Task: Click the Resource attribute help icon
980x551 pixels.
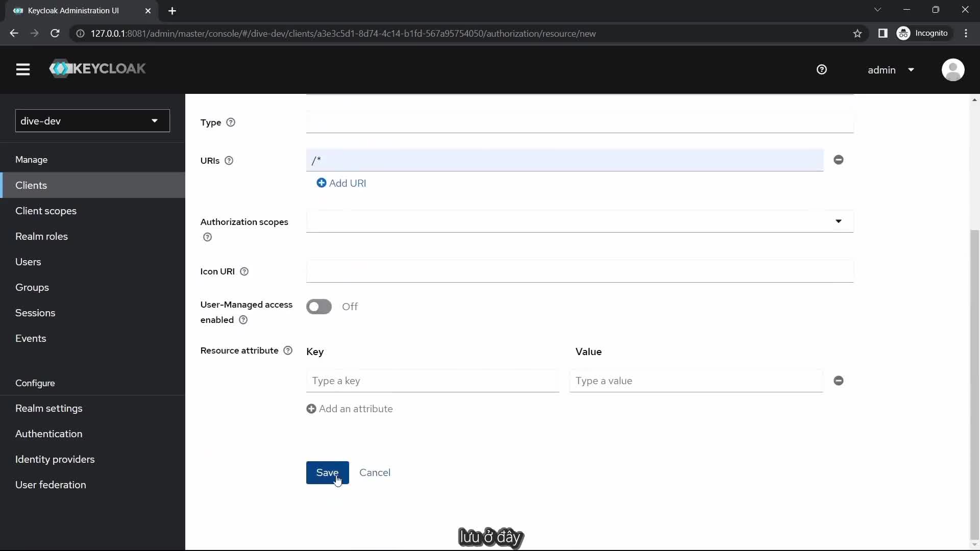Action: point(288,350)
